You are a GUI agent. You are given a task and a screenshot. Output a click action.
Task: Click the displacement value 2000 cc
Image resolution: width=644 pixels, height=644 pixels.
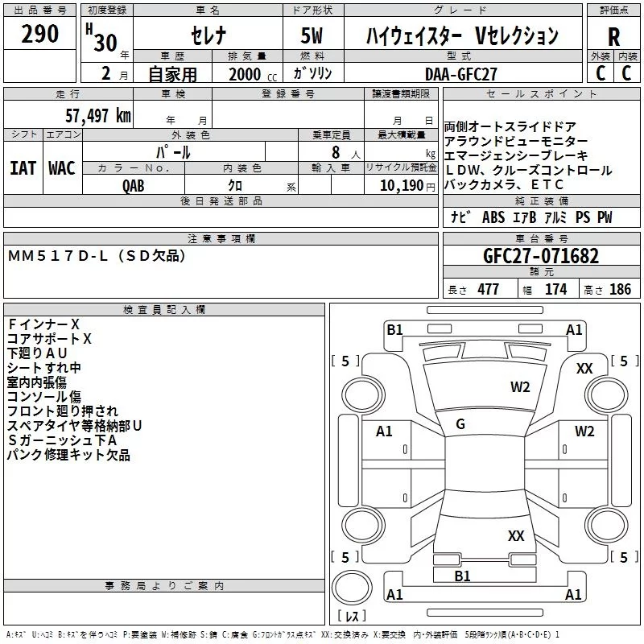(x=253, y=75)
